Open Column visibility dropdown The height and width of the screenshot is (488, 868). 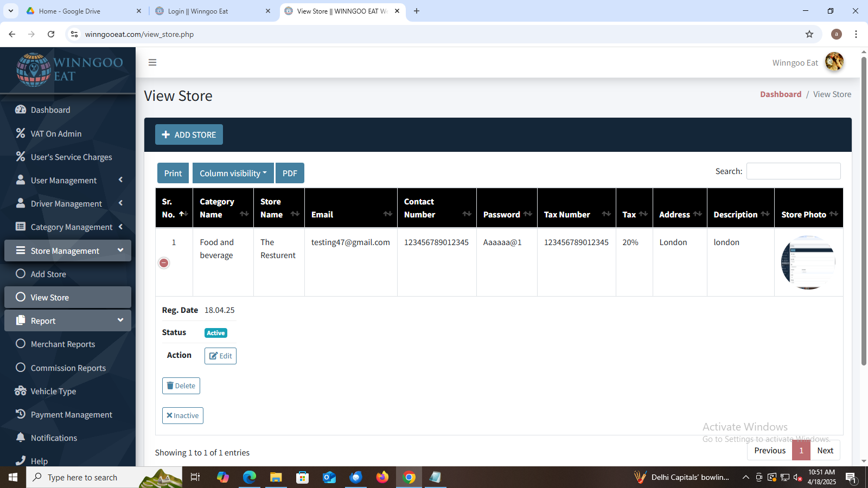tap(233, 174)
